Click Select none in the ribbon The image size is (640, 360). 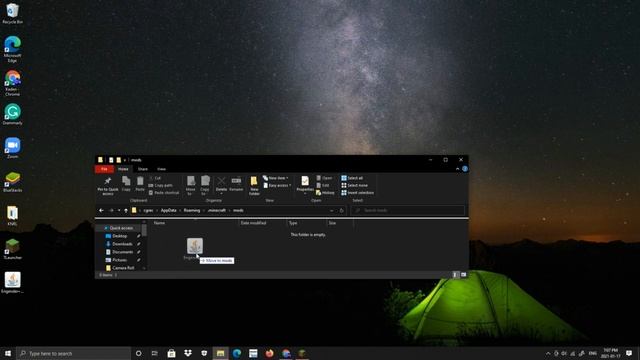click(x=354, y=185)
